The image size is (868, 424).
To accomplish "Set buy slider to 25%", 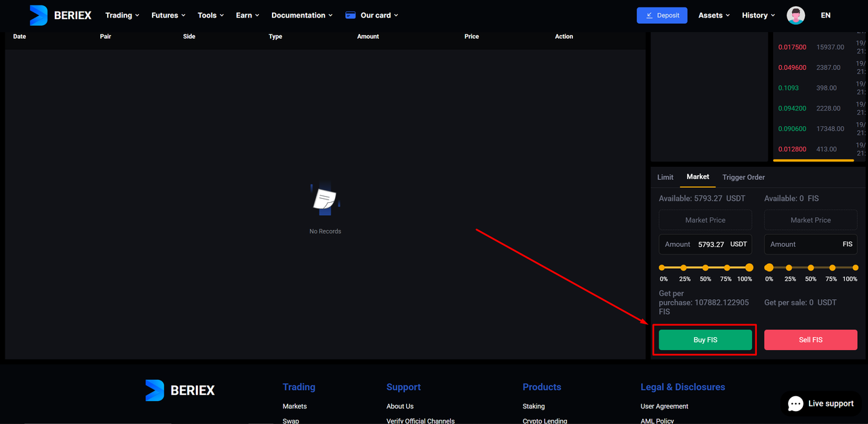I will pos(684,268).
